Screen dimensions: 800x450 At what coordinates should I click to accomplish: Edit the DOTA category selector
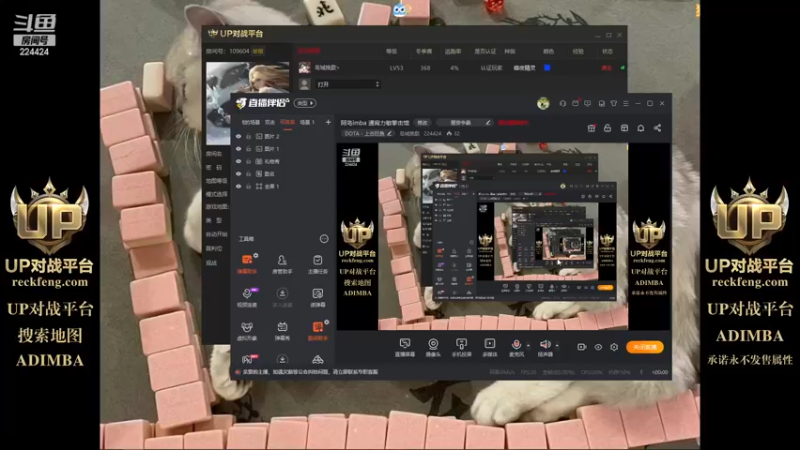[x=367, y=134]
